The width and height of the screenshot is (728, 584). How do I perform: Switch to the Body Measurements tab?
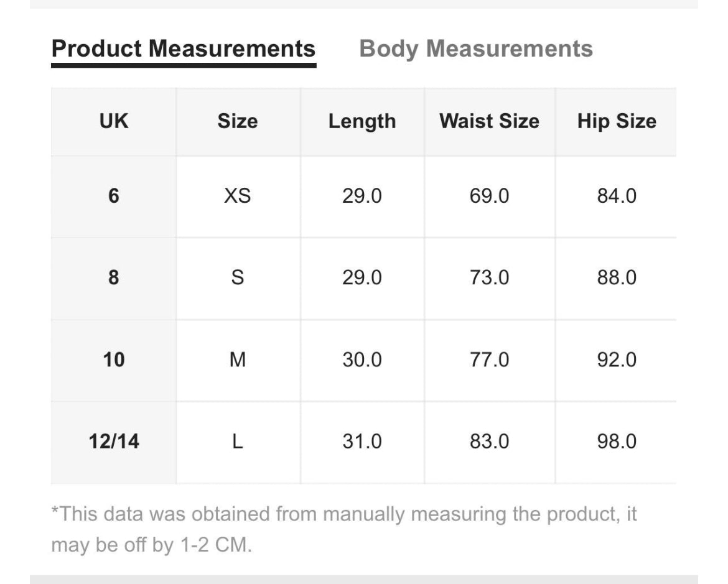point(476,49)
